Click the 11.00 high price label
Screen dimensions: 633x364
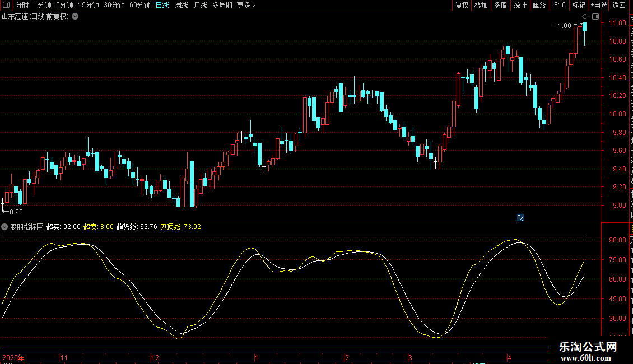(562, 26)
